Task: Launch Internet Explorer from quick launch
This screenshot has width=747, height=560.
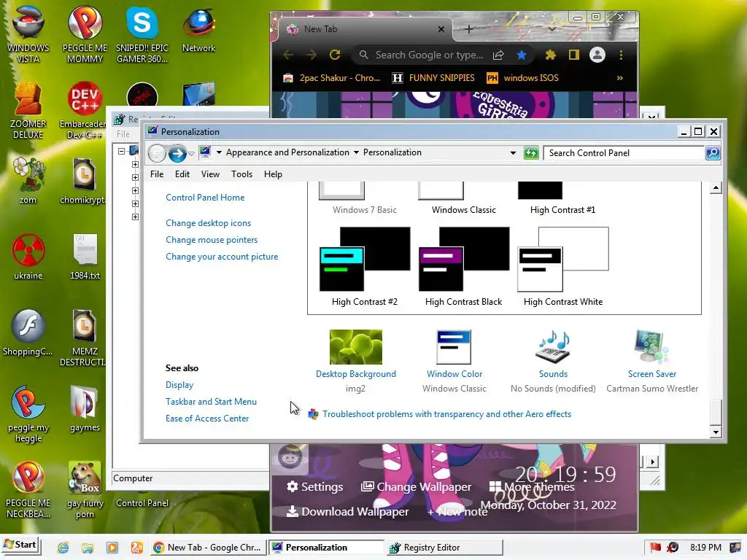Action: pos(63,548)
